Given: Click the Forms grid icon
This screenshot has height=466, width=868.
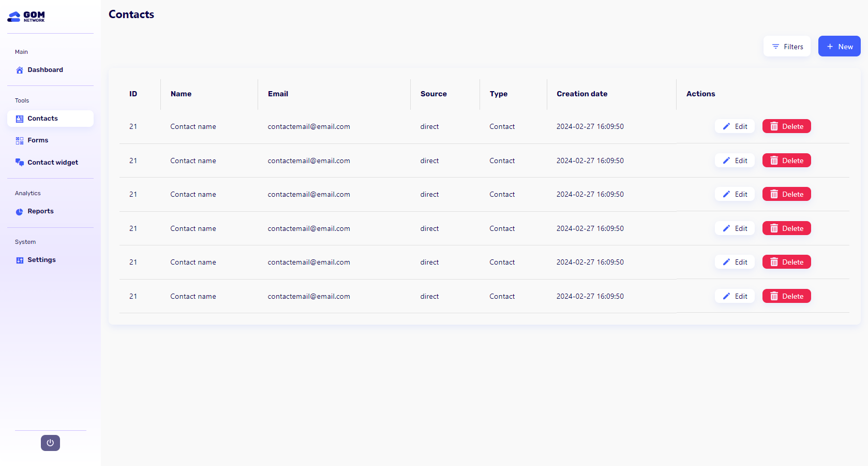Looking at the screenshot, I should [20, 140].
